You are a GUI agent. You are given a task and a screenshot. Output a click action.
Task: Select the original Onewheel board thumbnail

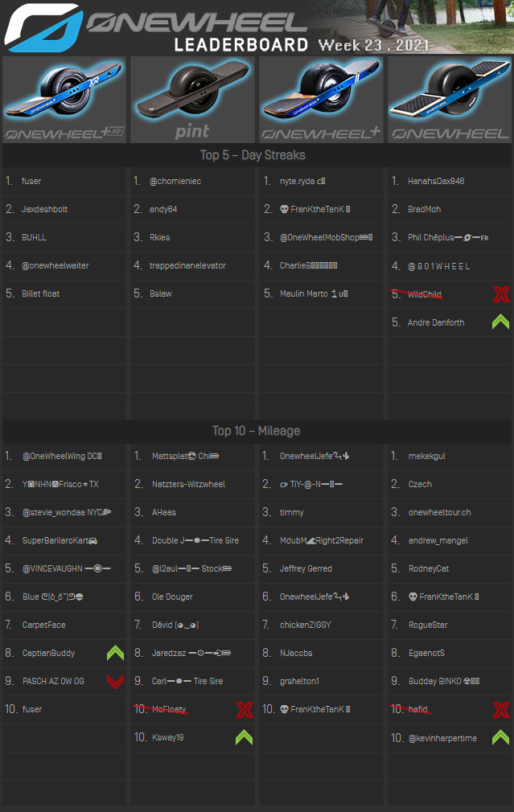(x=450, y=100)
